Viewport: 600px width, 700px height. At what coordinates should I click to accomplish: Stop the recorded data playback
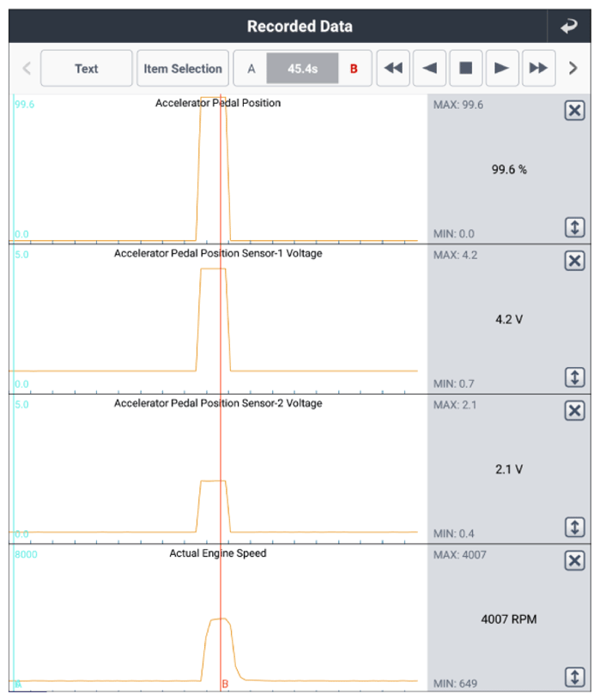466,69
